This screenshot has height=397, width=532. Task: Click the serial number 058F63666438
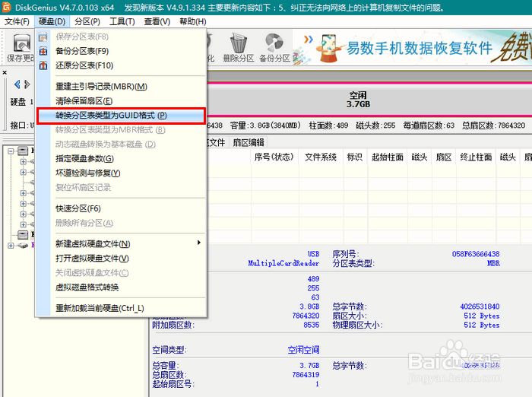click(476, 254)
